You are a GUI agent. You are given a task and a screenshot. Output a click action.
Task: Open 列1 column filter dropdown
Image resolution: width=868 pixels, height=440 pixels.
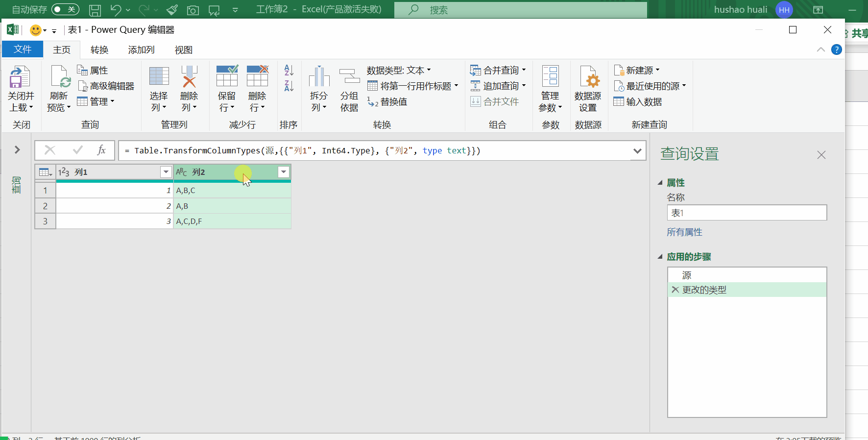[166, 172]
